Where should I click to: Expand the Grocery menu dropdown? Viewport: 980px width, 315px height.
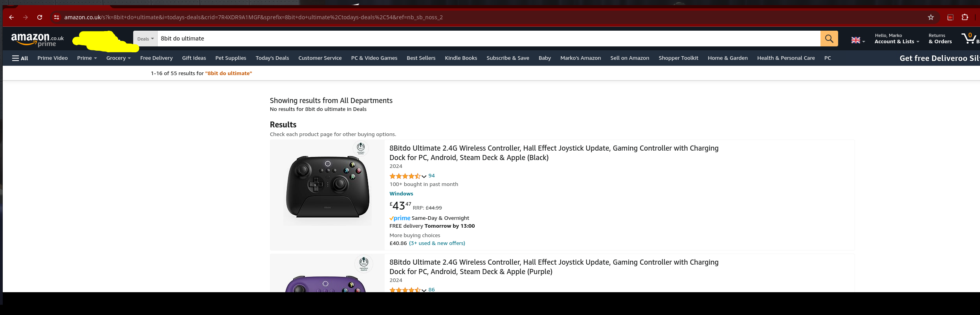pyautogui.click(x=118, y=58)
